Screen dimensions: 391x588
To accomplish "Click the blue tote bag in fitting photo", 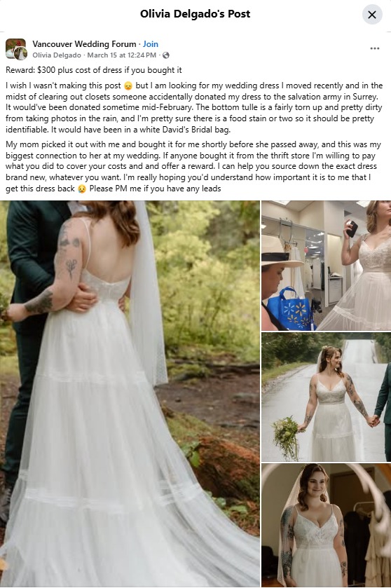I will [x=290, y=309].
